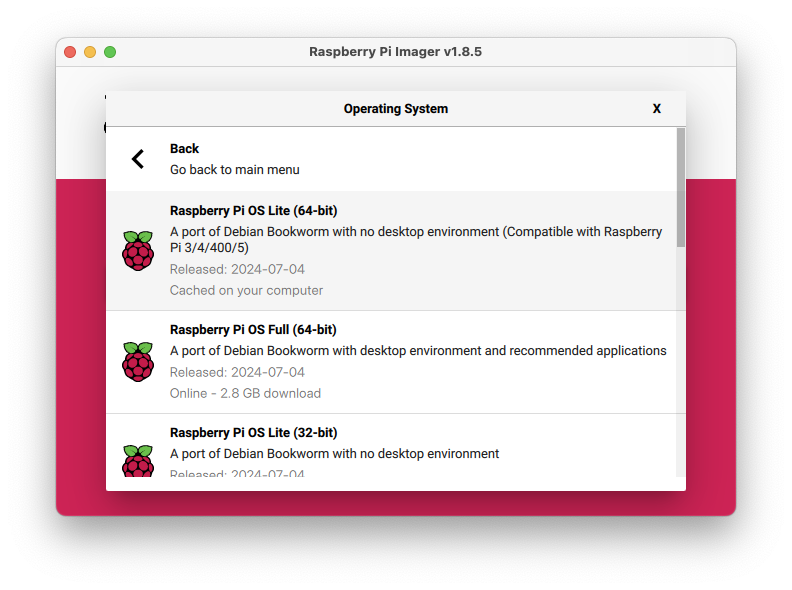The height and width of the screenshot is (590, 792).
Task: Select Raspberry Pi OS Full (64-bit) title
Action: coord(253,330)
